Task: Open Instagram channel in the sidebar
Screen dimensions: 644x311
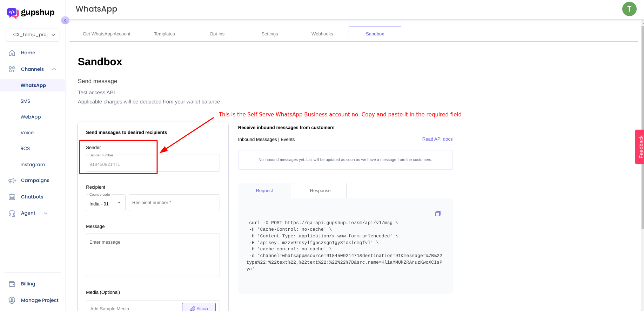Action: tap(33, 164)
